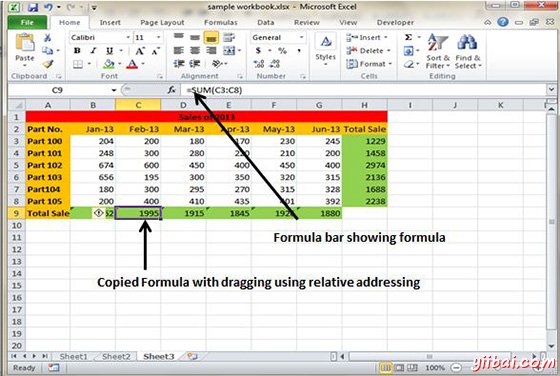Toggle the highlighted Bottom Align button
Image resolution: width=560 pixels, height=376 pixels.
coord(211,37)
